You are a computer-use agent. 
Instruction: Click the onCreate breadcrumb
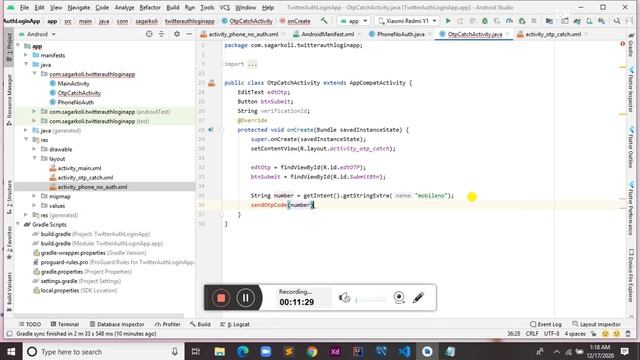295,21
